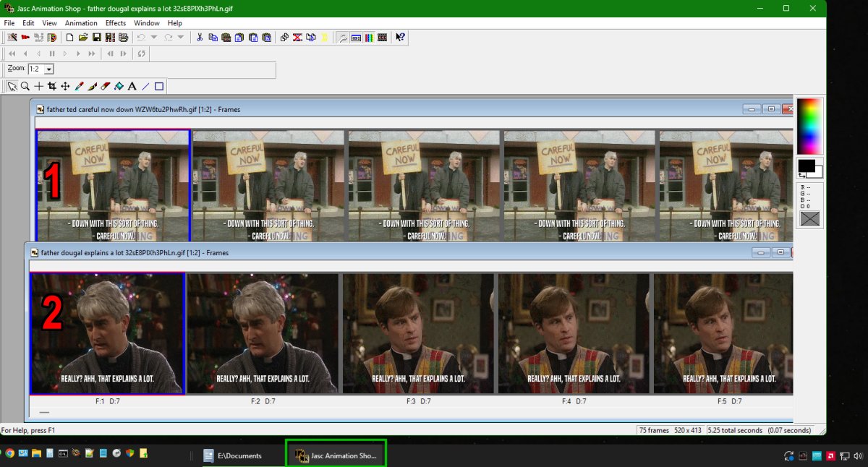Copy selected frames using Copy icon

point(213,37)
